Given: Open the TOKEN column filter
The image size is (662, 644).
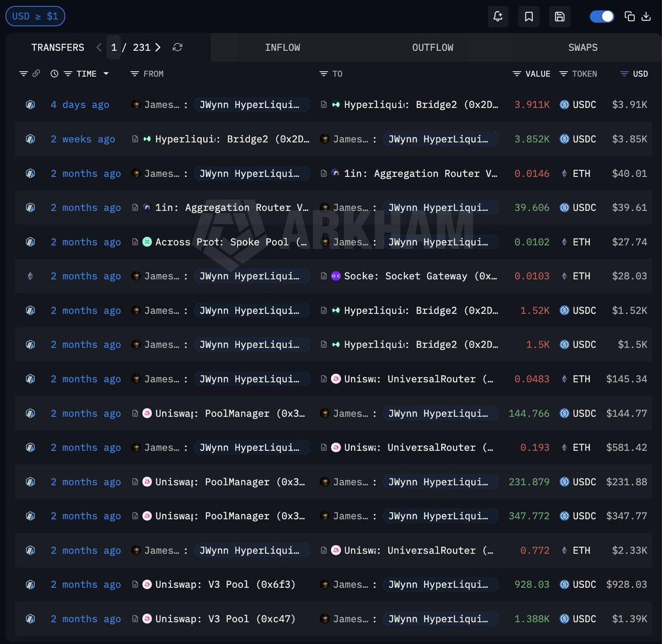Looking at the screenshot, I should [x=563, y=73].
